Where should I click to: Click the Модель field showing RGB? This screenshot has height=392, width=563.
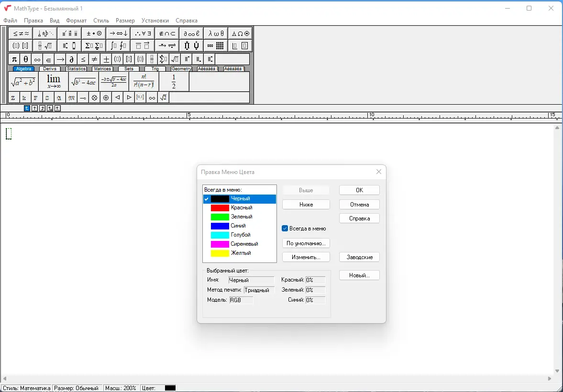(241, 300)
